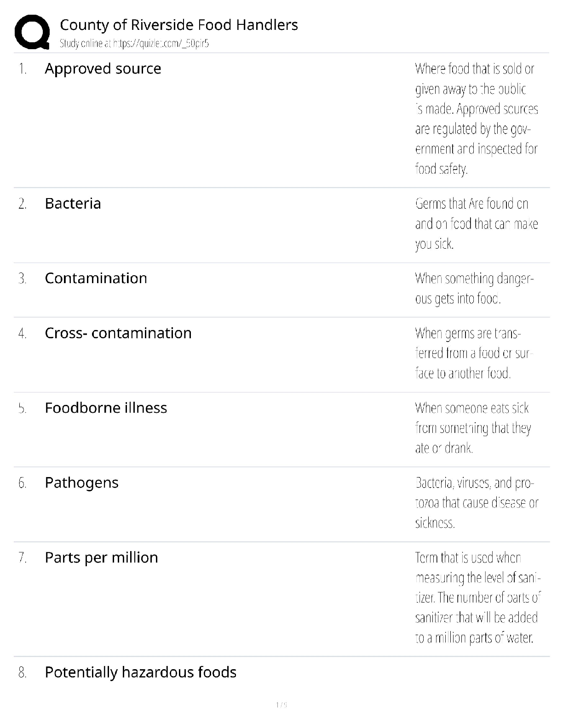Click the sanitizer parts per million definition
The image size is (563, 728).
click(477, 597)
